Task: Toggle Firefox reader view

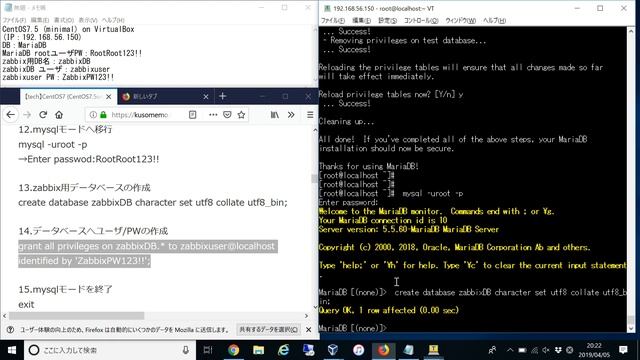Action: 192,115
